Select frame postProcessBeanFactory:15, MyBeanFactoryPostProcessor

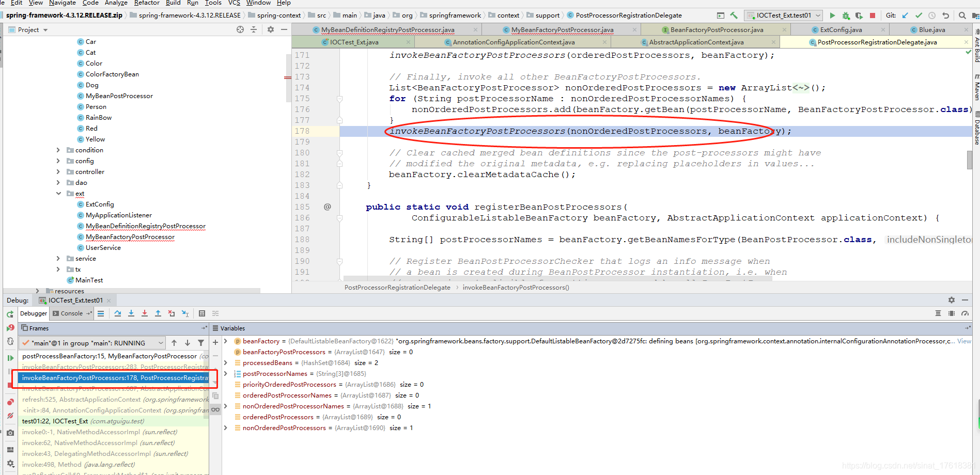(114, 356)
